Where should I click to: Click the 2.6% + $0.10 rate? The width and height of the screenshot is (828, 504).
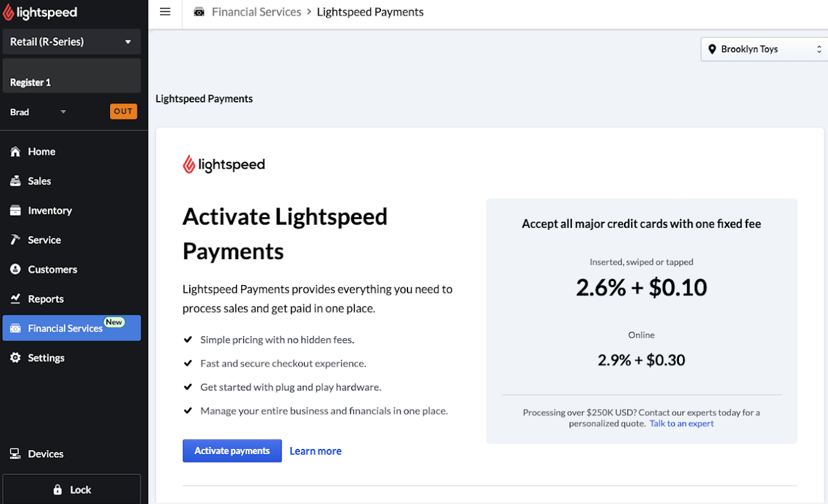click(x=642, y=287)
